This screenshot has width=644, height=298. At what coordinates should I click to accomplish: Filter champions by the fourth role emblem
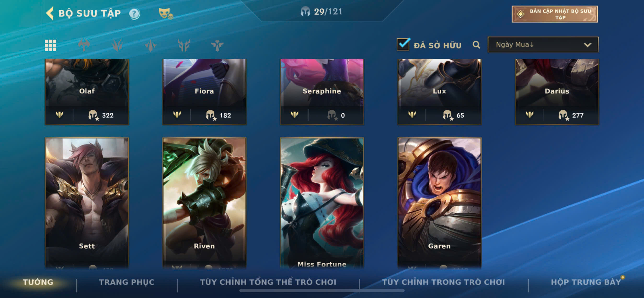click(x=184, y=45)
